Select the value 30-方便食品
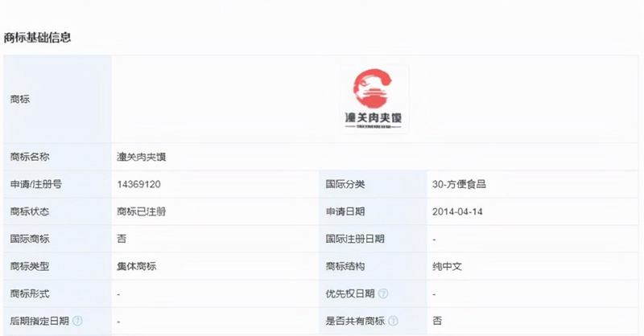The image size is (644, 336). click(459, 184)
